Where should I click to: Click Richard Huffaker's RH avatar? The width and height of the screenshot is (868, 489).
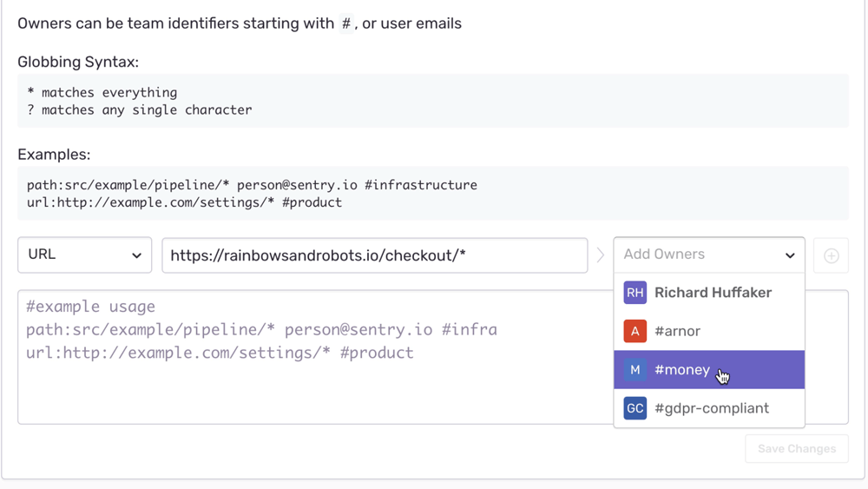(x=635, y=293)
